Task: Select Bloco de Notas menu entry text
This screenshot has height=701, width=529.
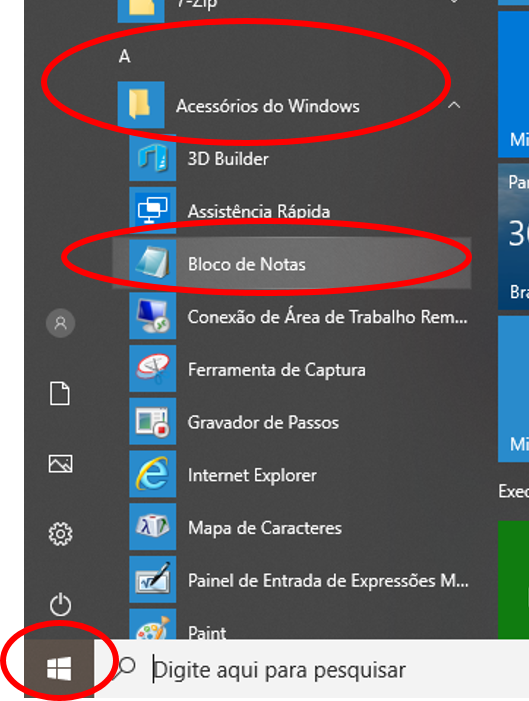Action: tap(246, 264)
